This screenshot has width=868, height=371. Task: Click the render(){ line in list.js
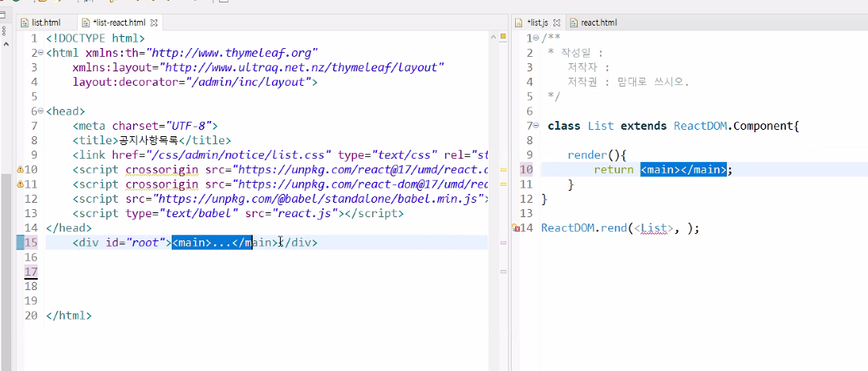[x=597, y=155]
